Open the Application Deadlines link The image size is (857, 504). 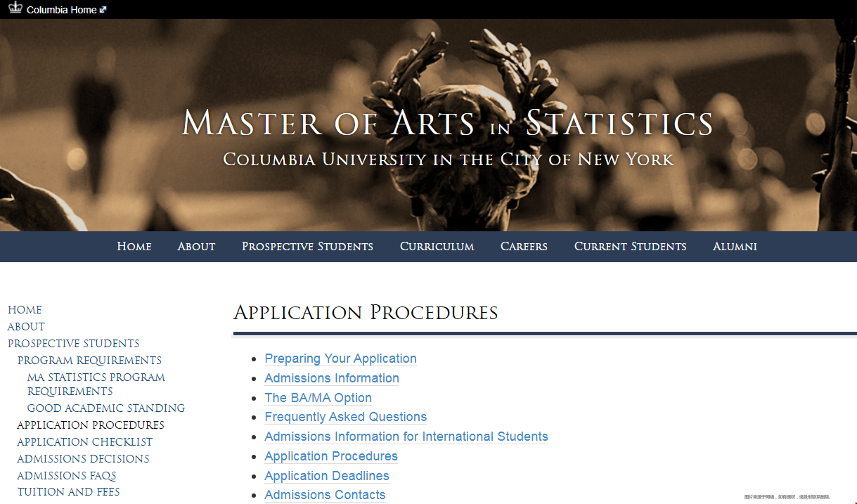[327, 476]
